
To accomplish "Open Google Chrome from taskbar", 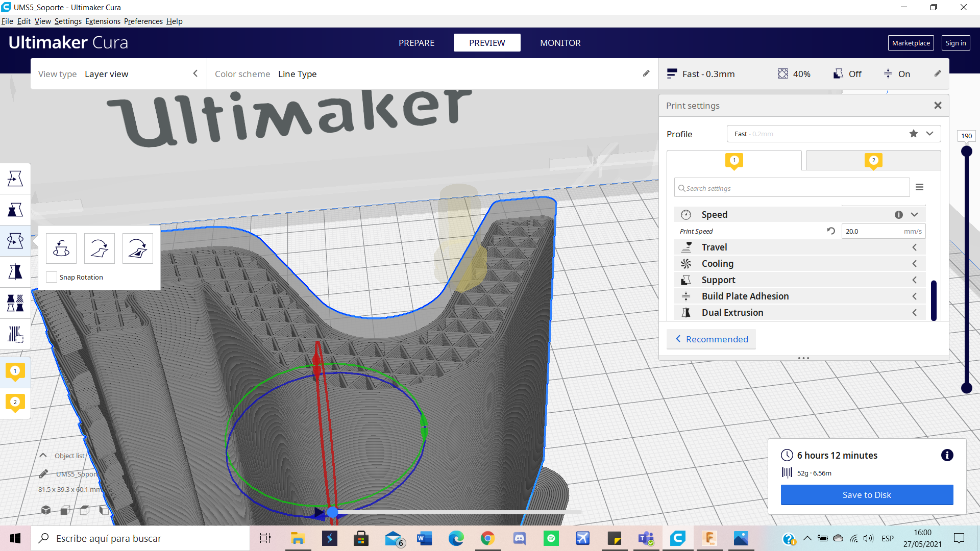I will point(487,538).
